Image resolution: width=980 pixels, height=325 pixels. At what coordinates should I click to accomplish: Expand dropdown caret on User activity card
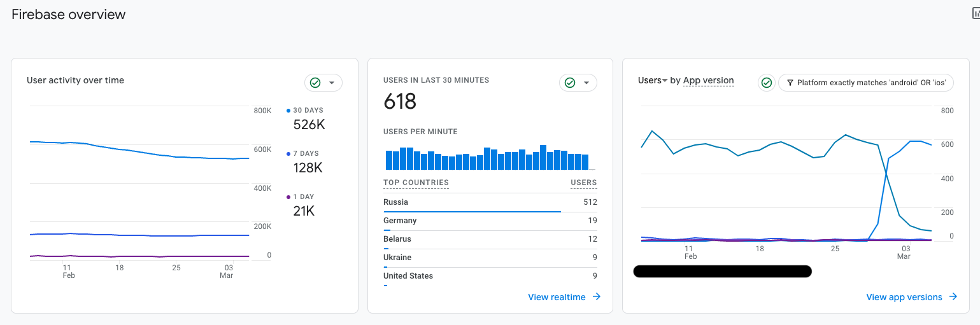pyautogui.click(x=332, y=83)
